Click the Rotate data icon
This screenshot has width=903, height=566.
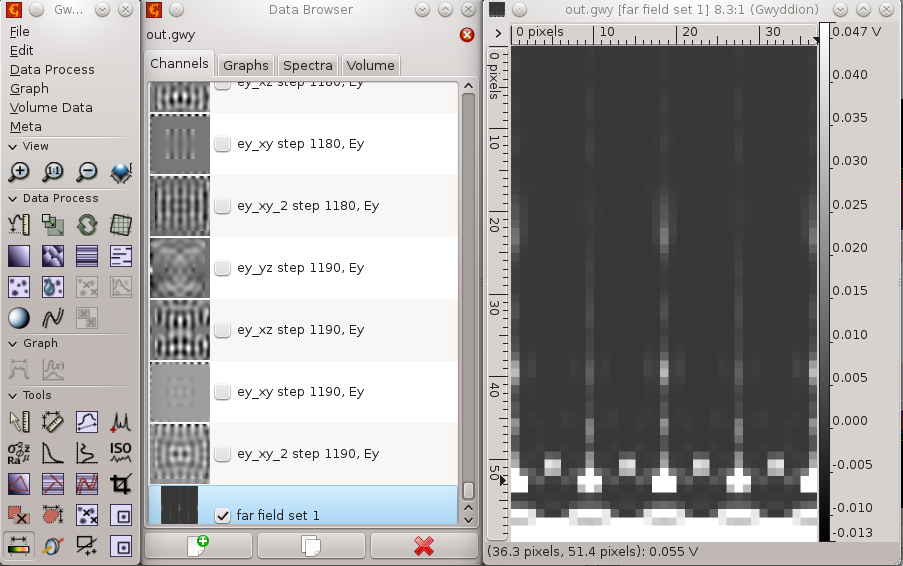click(x=87, y=224)
